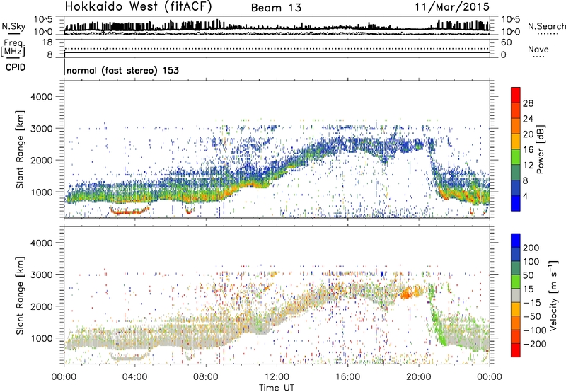The width and height of the screenshot is (566, 392).
Task: Pick the red bottom segment of Velocity colorbar
Action: [x=516, y=350]
